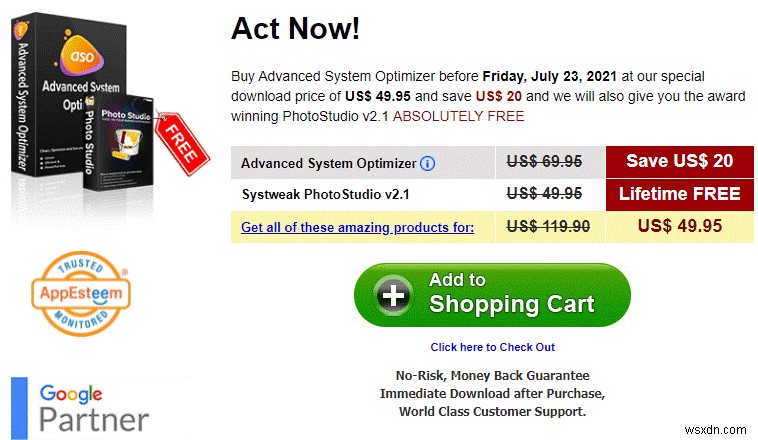Click the Act Now! heading

tap(295, 28)
